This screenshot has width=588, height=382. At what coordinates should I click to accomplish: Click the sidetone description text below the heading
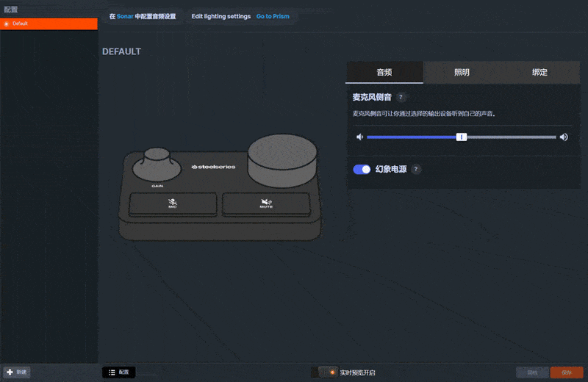(424, 114)
